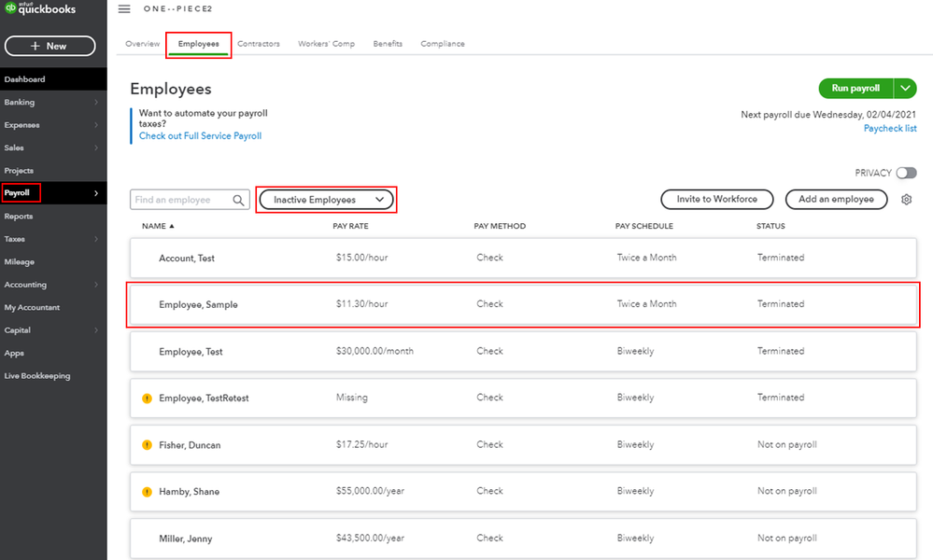Click the hamburger menu icon
Image resolution: width=933 pixels, height=560 pixels.
[x=124, y=8]
